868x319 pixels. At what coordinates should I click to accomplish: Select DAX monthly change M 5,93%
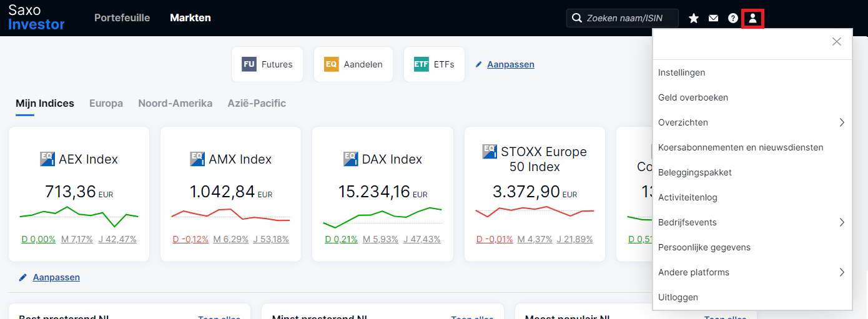tap(380, 239)
